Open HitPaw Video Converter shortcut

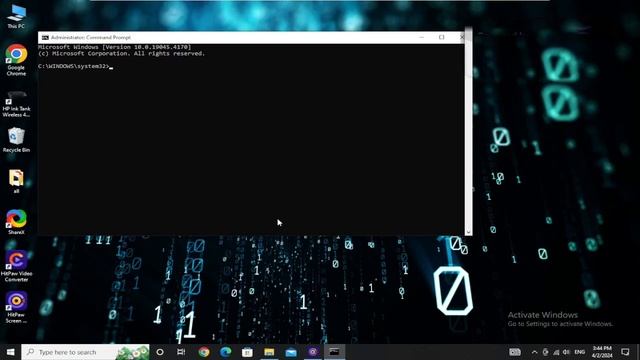point(16,266)
